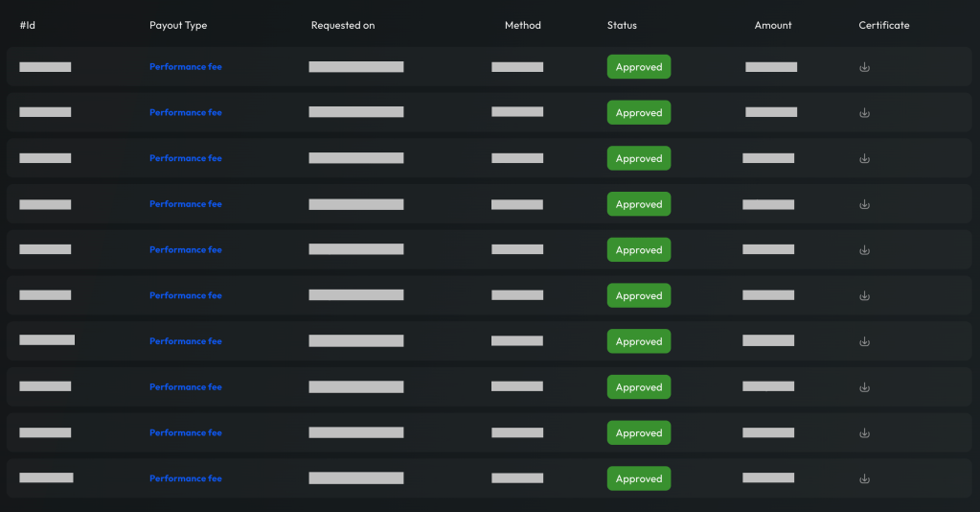The width and height of the screenshot is (980, 512).
Task: Click the Amount column header
Action: 772,26
